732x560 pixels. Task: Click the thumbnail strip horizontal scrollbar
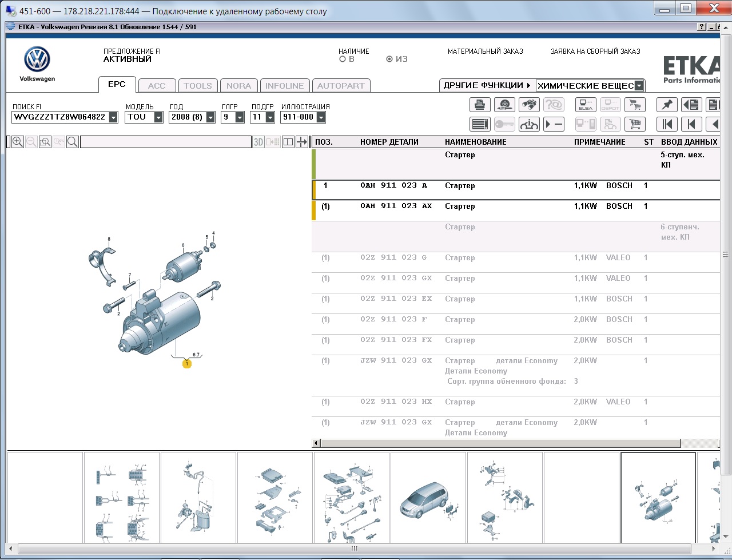tap(354, 549)
